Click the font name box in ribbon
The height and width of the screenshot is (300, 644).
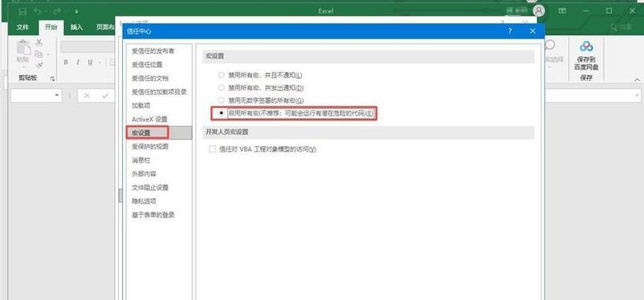coord(88,47)
